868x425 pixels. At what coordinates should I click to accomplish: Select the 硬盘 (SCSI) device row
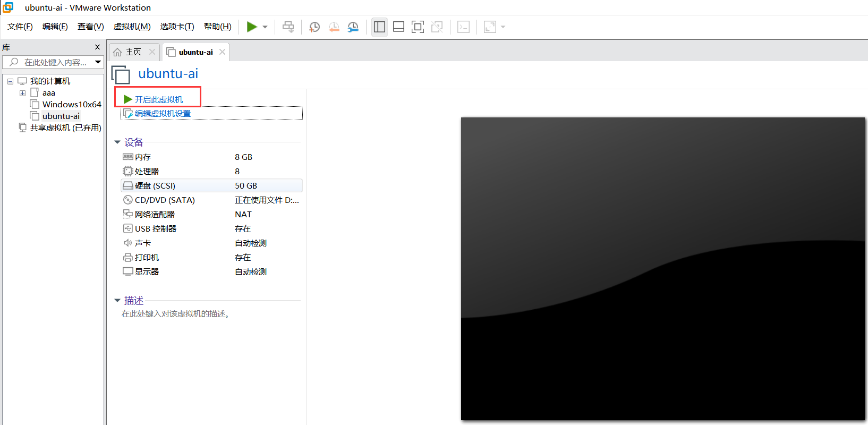[211, 186]
